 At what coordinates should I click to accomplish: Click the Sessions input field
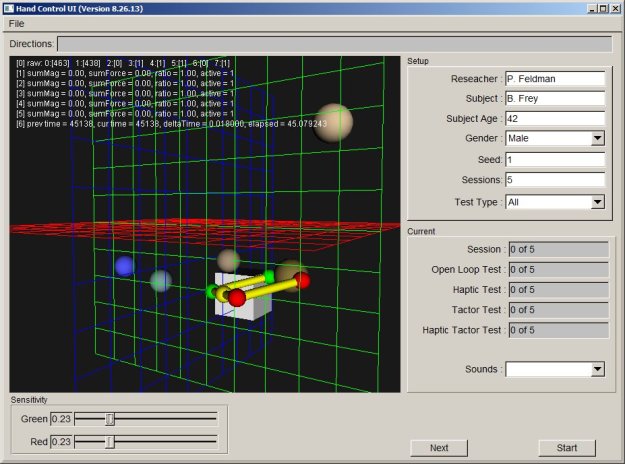[555, 181]
